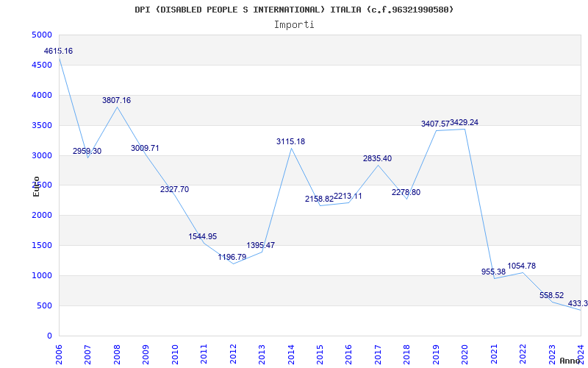Select data label 2959.30
588x368 pixels.
coord(87,152)
